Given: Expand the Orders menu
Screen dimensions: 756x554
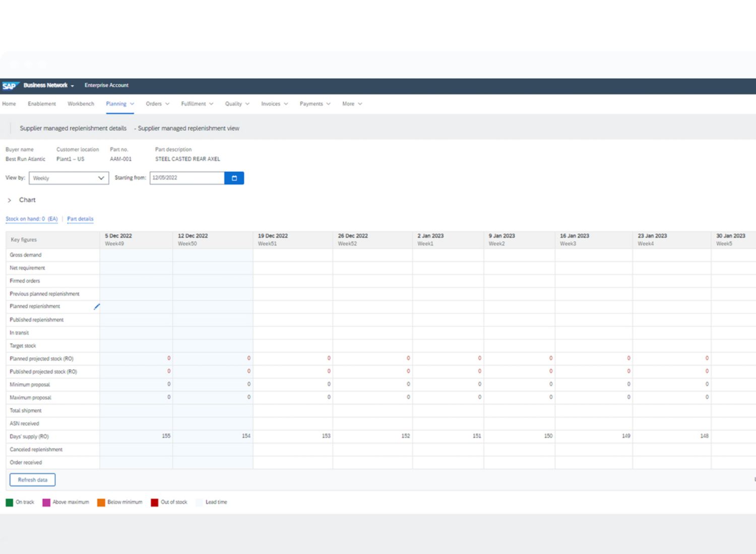Looking at the screenshot, I should coord(157,104).
